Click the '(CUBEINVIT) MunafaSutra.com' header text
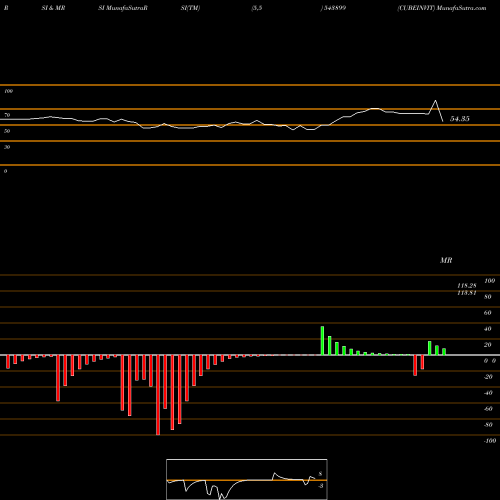This screenshot has width=500, height=500. coord(442,8)
